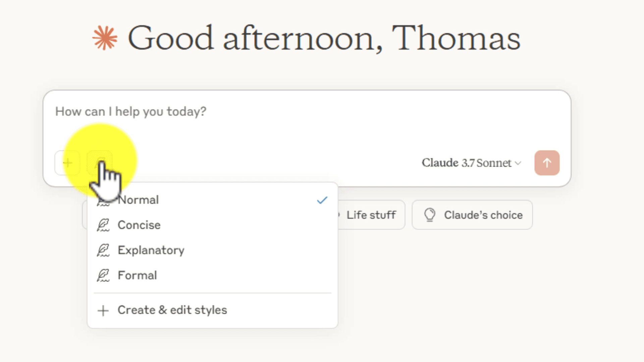644x362 pixels.
Task: Click the writing style button beside the plus
Action: pyautogui.click(x=100, y=163)
